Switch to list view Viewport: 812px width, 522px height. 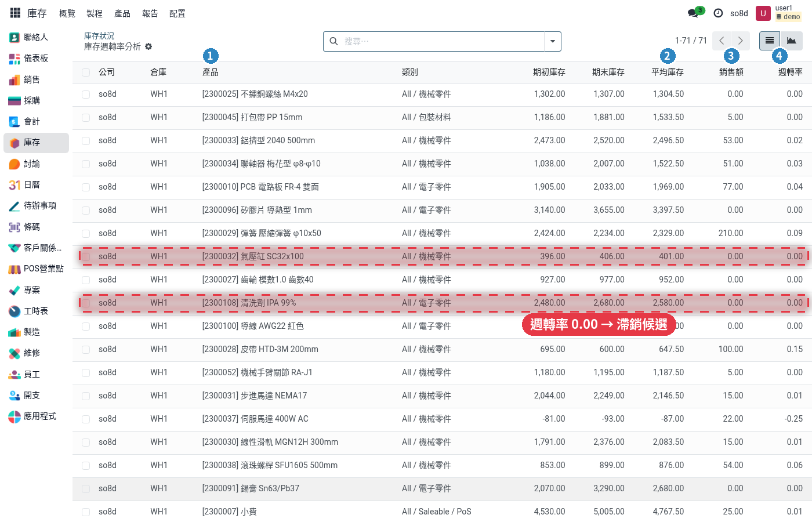(770, 41)
